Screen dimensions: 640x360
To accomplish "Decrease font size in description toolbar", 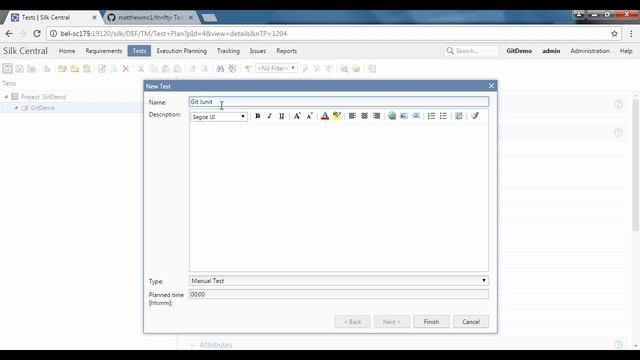I will [309, 116].
